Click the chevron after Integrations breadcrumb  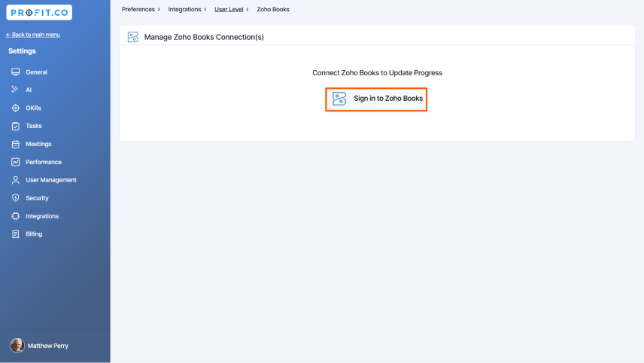tap(205, 9)
